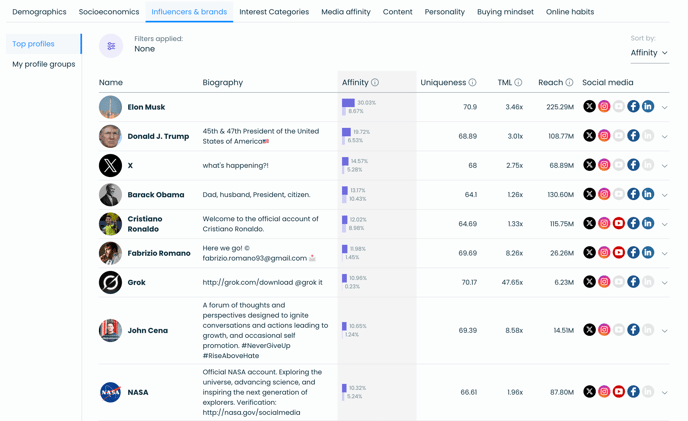Expand the John Cena row chevron
Viewport: 688px width, 421px height.
tap(665, 331)
